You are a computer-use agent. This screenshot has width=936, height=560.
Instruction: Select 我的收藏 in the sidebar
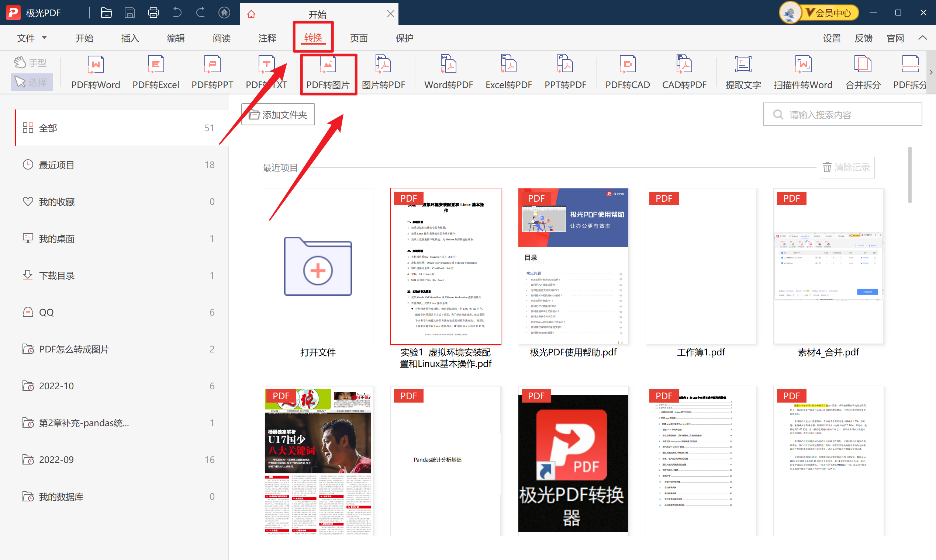point(122,202)
